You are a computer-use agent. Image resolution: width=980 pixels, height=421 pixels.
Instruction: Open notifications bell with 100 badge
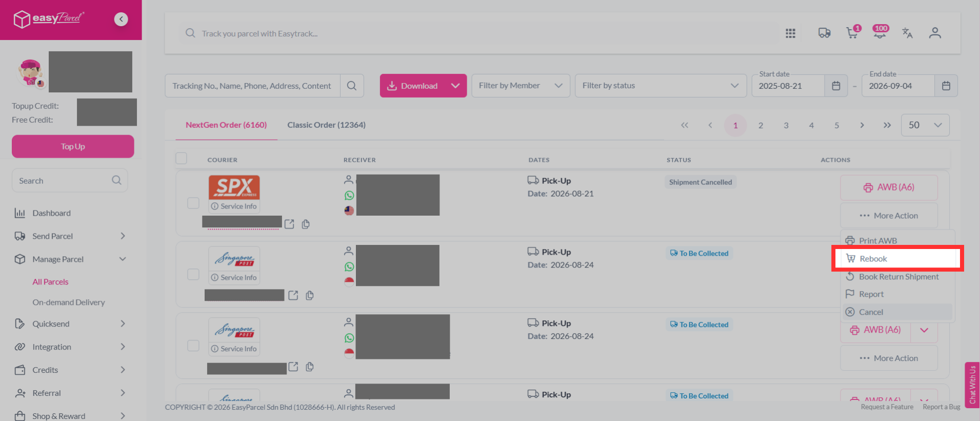880,33
